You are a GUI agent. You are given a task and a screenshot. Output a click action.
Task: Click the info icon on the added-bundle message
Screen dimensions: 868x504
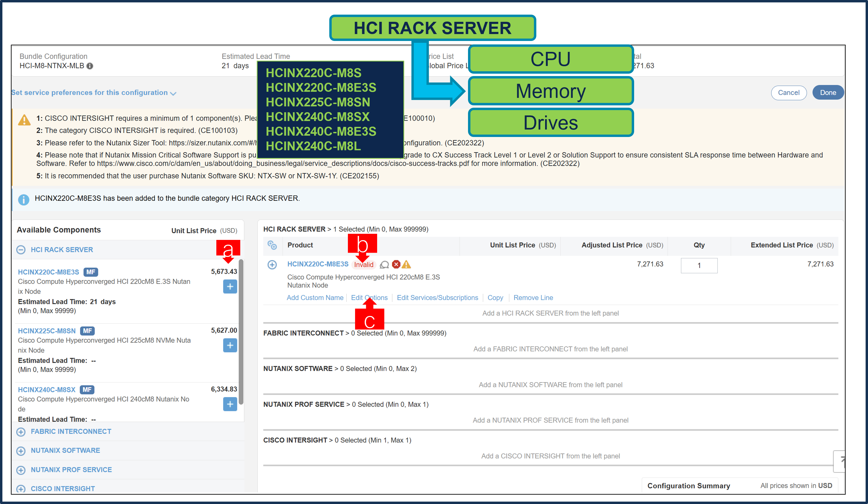23,199
